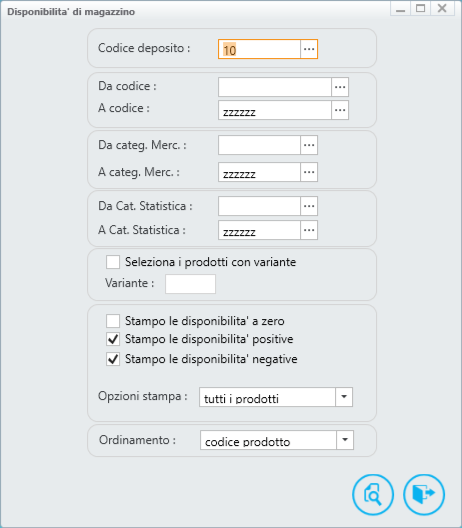Click the Variante text field
The width and height of the screenshot is (462, 528).
[x=190, y=284]
